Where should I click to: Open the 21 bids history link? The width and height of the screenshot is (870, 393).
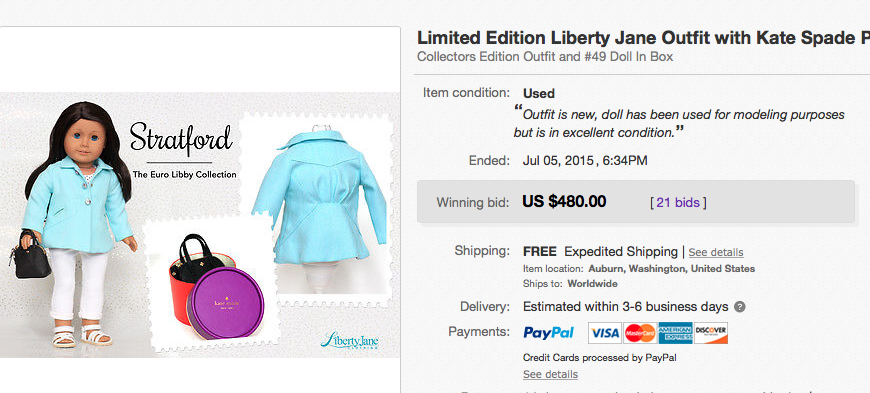(x=678, y=203)
